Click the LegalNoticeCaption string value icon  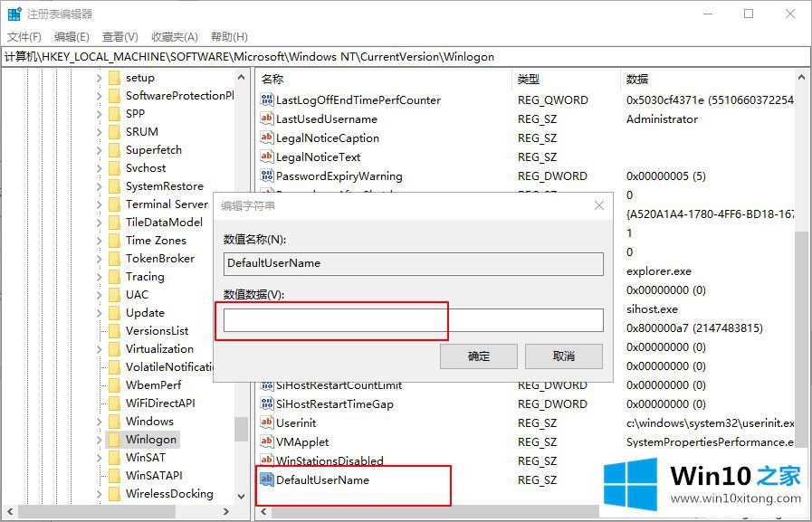coord(267,138)
